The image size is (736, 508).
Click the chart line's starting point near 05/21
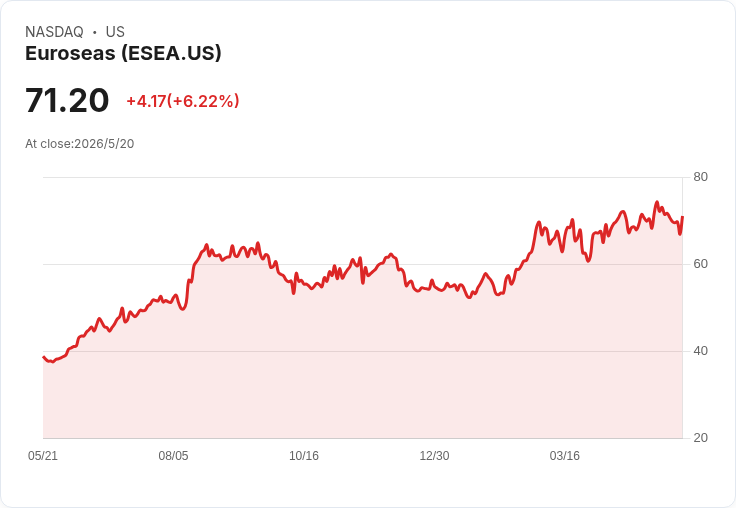click(x=44, y=357)
